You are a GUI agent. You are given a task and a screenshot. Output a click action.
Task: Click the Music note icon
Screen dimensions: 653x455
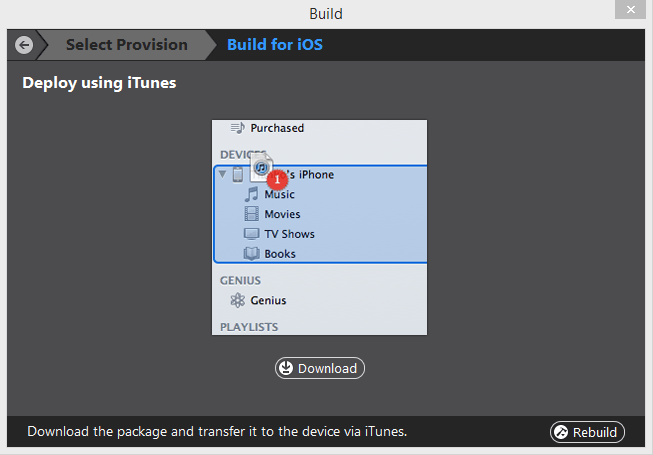pyautogui.click(x=252, y=194)
